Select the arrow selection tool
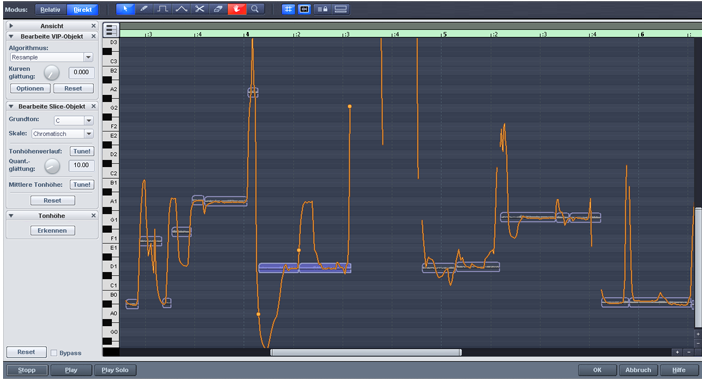The image size is (702, 379). pos(125,9)
